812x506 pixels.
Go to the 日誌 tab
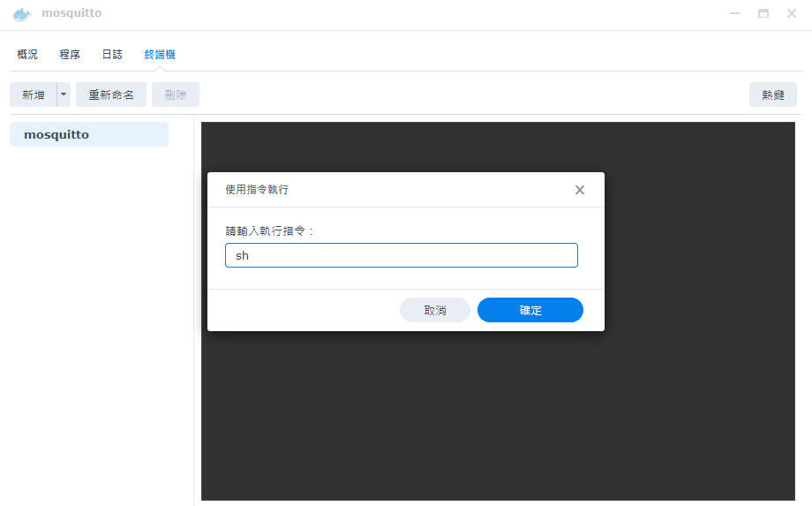(112, 55)
